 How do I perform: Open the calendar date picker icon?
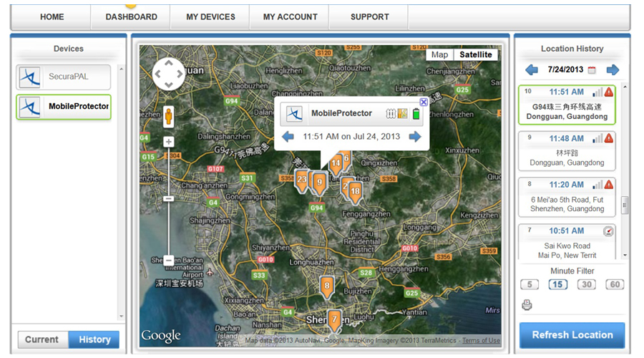tap(592, 70)
